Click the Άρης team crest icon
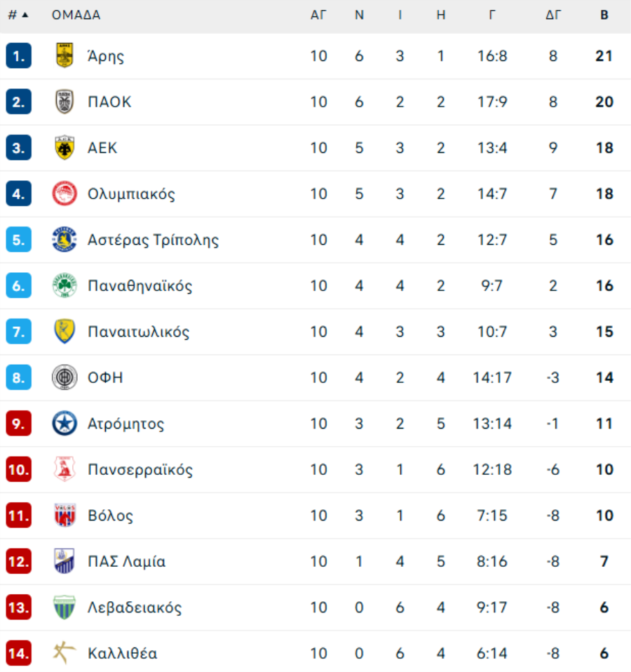Screen dimensions: 631x672 [65, 55]
